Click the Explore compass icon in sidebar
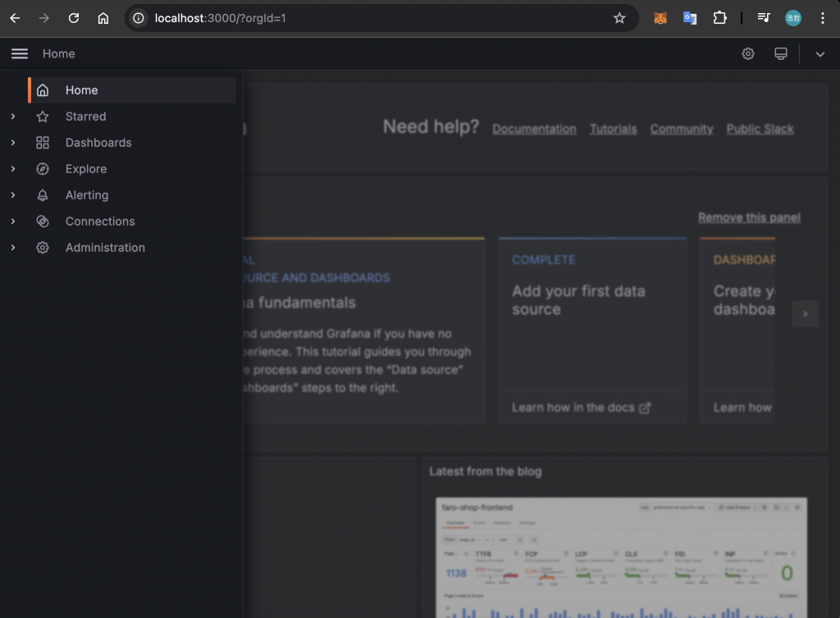 [43, 169]
